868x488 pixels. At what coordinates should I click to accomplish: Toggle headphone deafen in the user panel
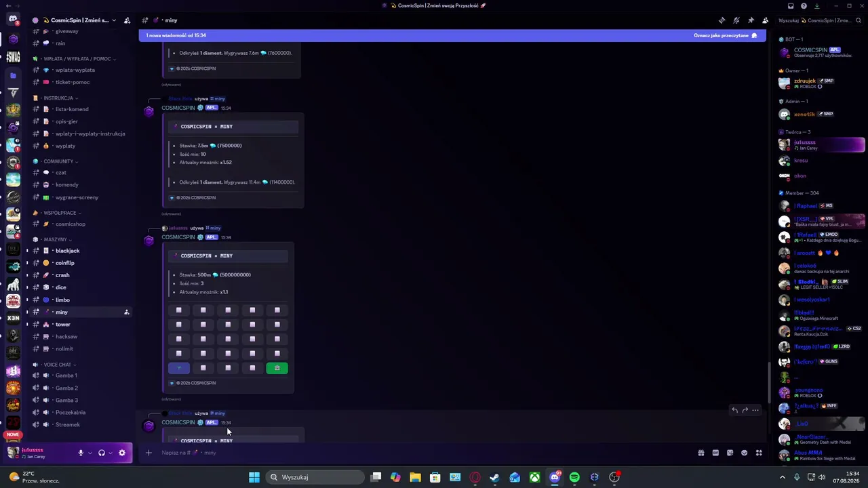pos(102,453)
